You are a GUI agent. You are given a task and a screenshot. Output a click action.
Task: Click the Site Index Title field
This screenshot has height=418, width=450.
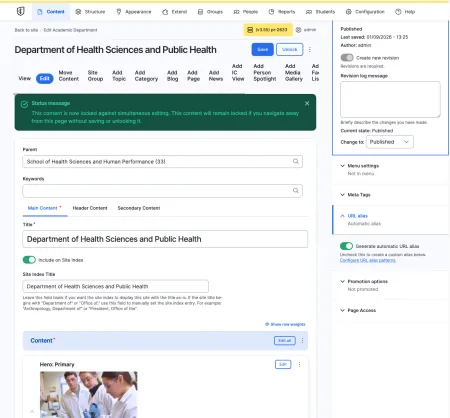[x=115, y=286]
